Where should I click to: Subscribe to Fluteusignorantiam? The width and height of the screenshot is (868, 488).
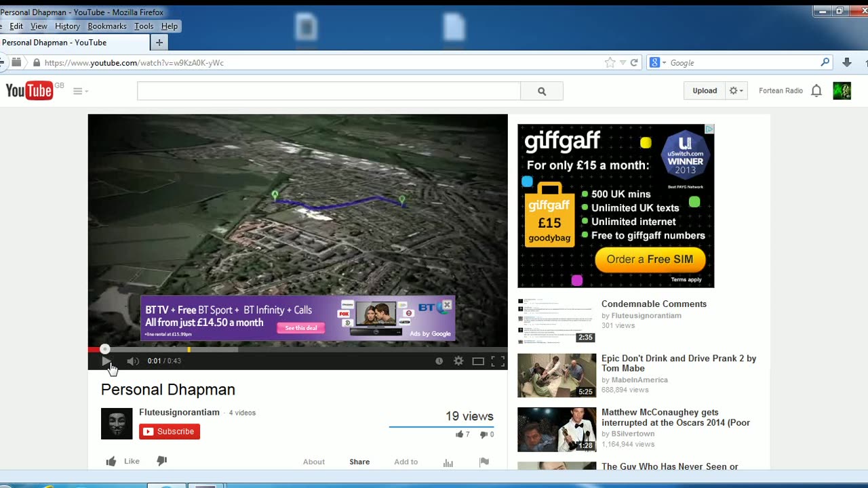170,432
